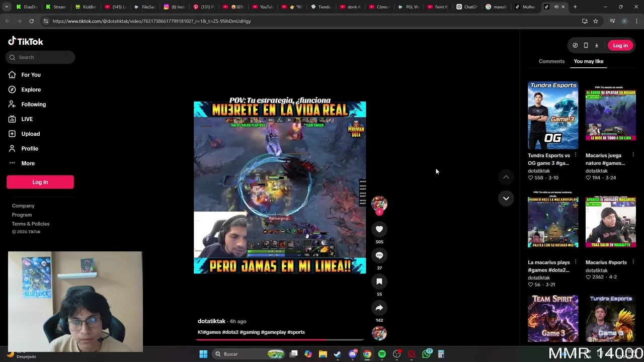Open the Company footer link

(x=23, y=206)
